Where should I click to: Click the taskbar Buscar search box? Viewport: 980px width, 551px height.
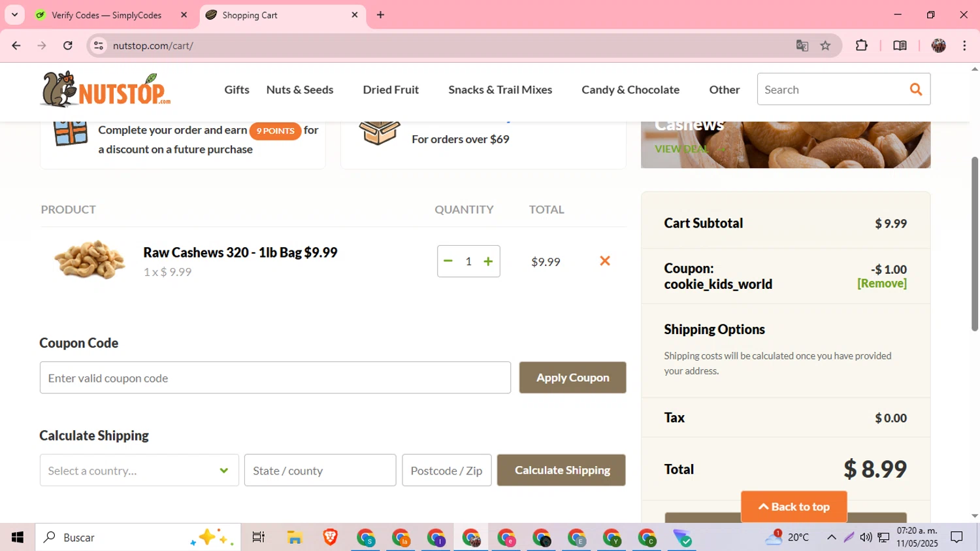click(138, 537)
